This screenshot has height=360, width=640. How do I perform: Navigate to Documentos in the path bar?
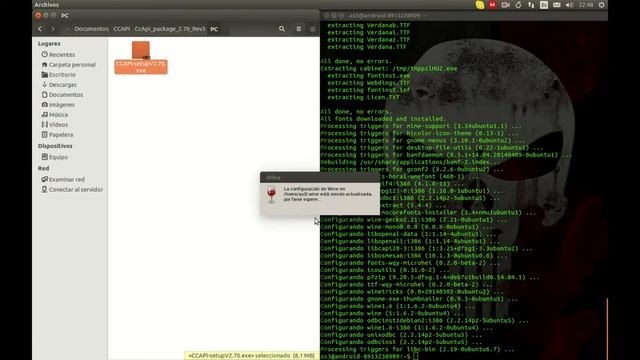(x=91, y=29)
